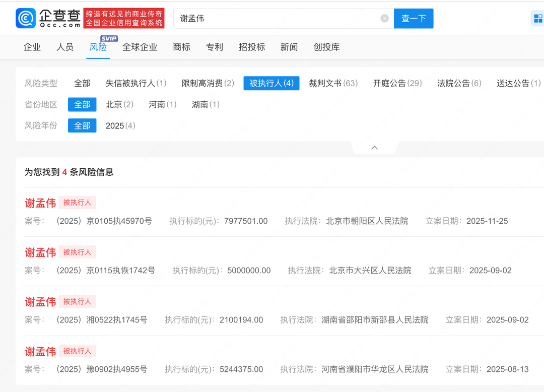
Task: Select 裁判文书 risk type filter
Action: click(333, 83)
